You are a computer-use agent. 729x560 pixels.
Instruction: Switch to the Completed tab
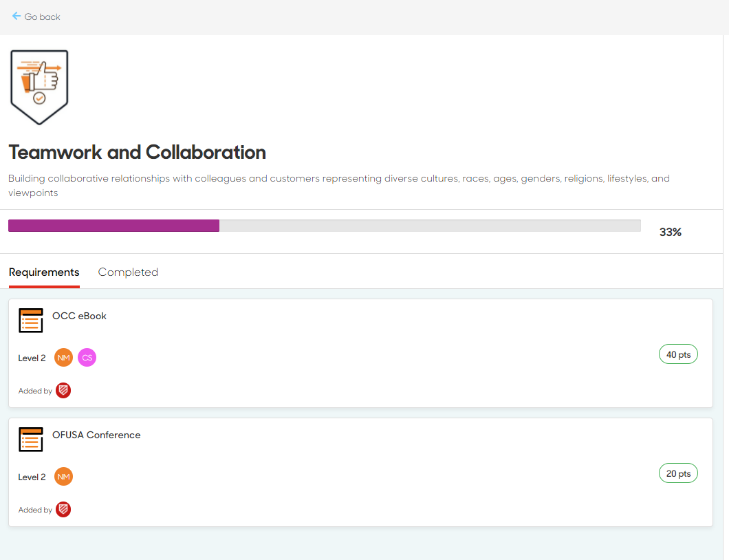tap(128, 272)
